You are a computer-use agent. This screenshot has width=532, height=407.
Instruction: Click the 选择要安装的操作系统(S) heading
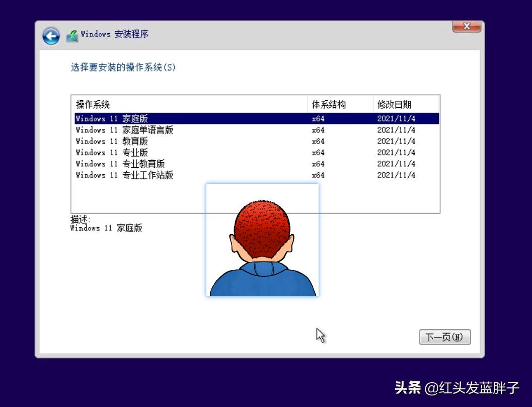click(122, 66)
